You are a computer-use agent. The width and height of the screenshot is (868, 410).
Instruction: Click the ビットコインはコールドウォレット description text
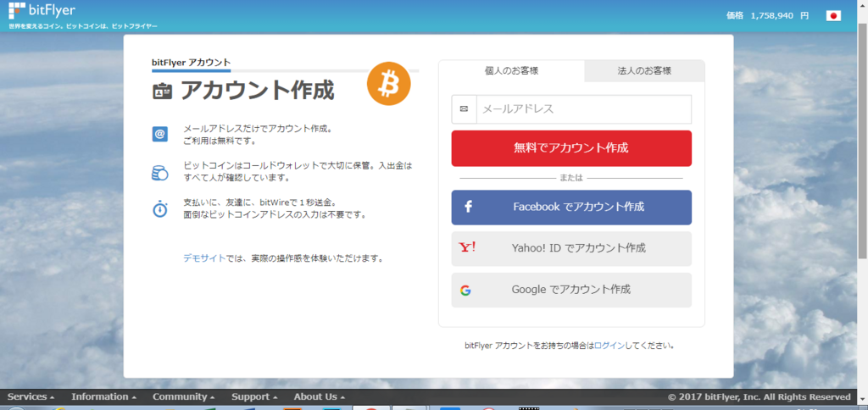coord(298,171)
